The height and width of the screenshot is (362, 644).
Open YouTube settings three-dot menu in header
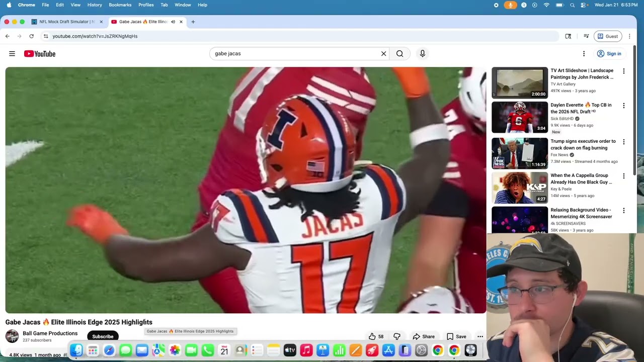(x=584, y=54)
